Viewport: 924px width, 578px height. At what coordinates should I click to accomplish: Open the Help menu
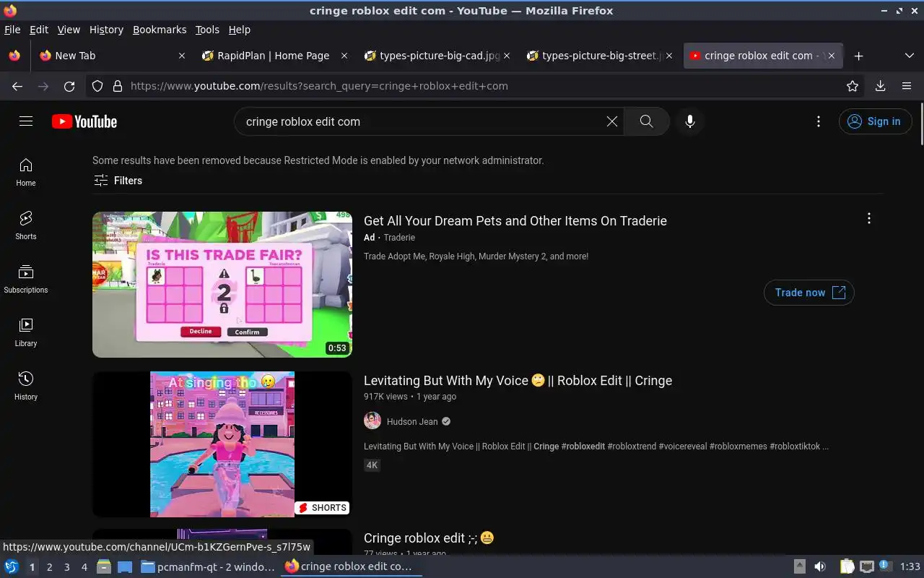[x=240, y=30]
